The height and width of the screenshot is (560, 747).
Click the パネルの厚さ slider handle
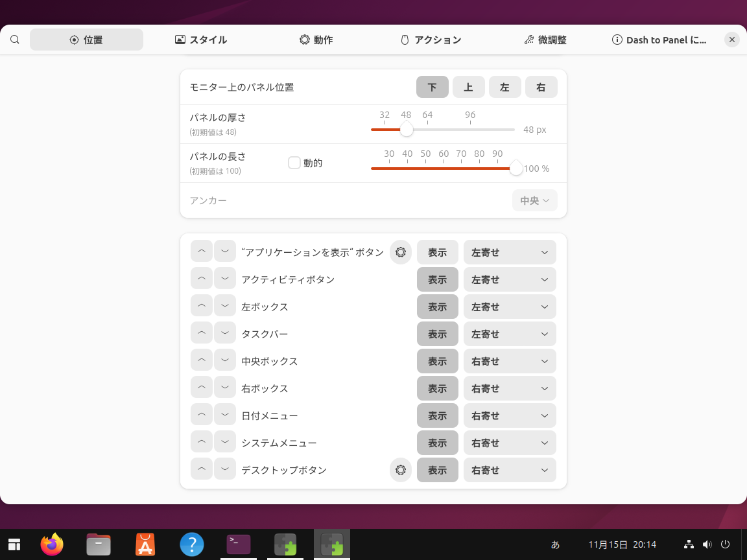pyautogui.click(x=407, y=130)
